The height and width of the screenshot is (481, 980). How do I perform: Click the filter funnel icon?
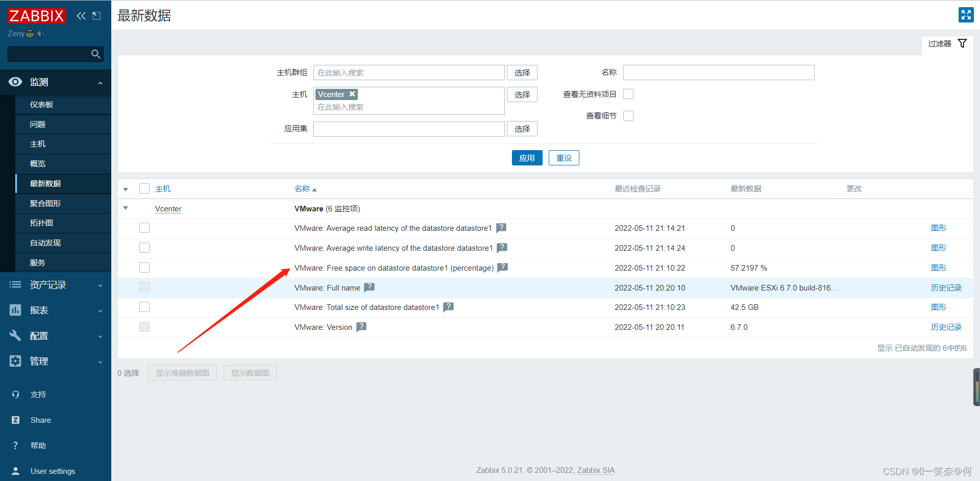(x=962, y=43)
